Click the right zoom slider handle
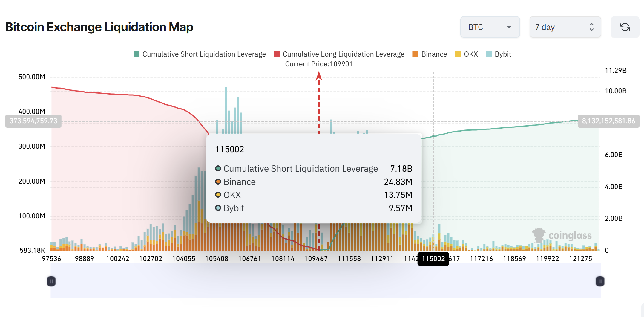 [600, 281]
